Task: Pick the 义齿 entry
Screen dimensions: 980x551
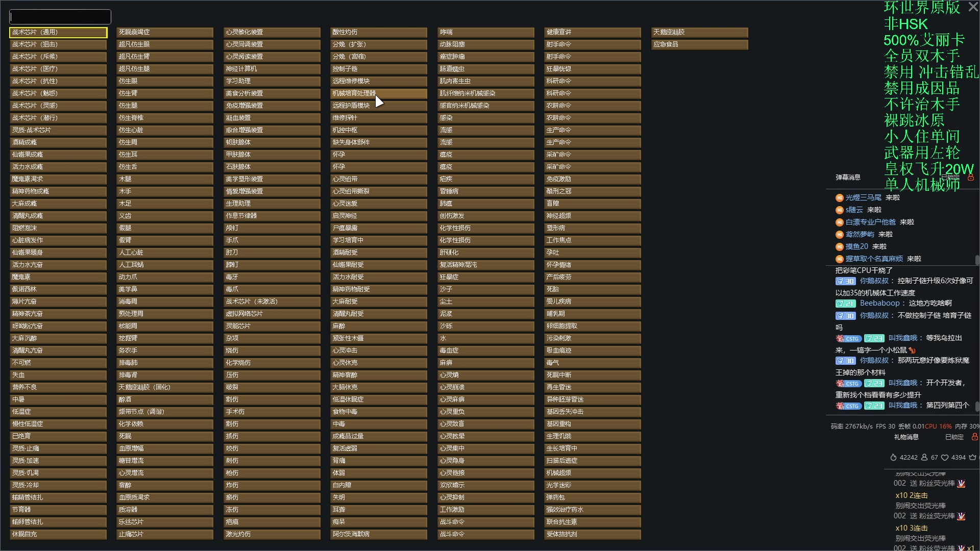Action: click(165, 216)
